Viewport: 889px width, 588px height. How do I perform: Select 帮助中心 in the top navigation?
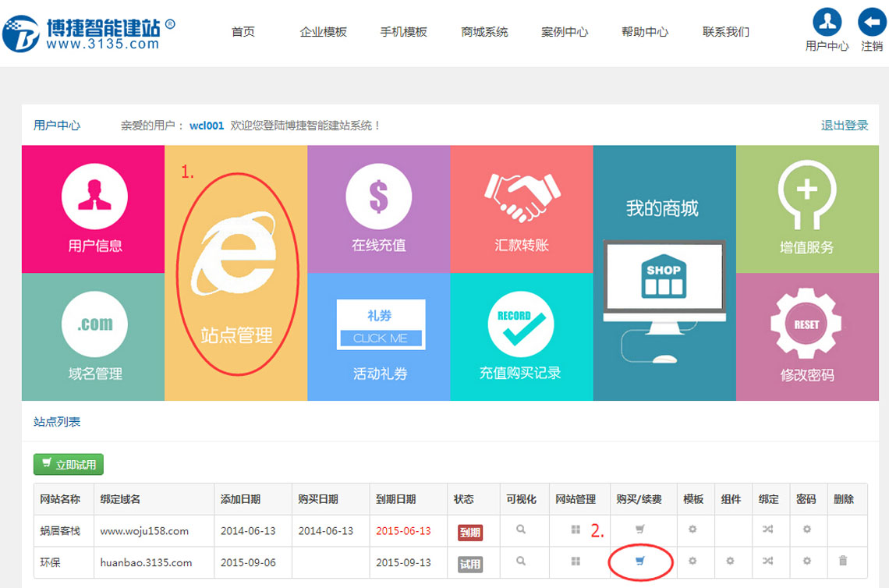(645, 32)
